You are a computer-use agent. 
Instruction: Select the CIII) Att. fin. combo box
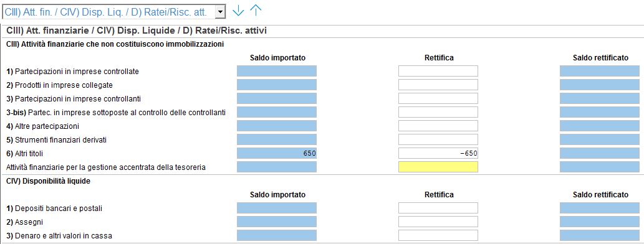114,12
